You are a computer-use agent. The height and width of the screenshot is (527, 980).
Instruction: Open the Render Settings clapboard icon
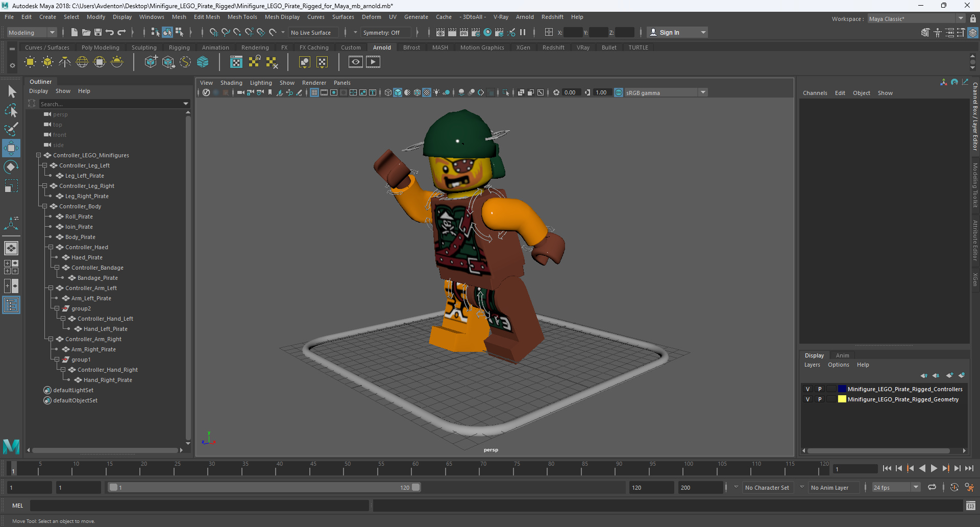coord(476,32)
